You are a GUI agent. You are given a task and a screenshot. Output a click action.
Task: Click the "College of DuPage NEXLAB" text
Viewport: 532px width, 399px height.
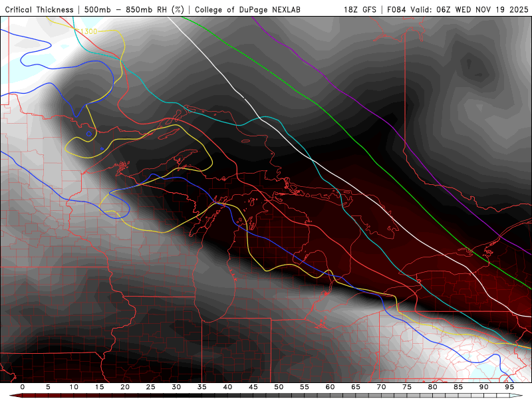coord(247,9)
